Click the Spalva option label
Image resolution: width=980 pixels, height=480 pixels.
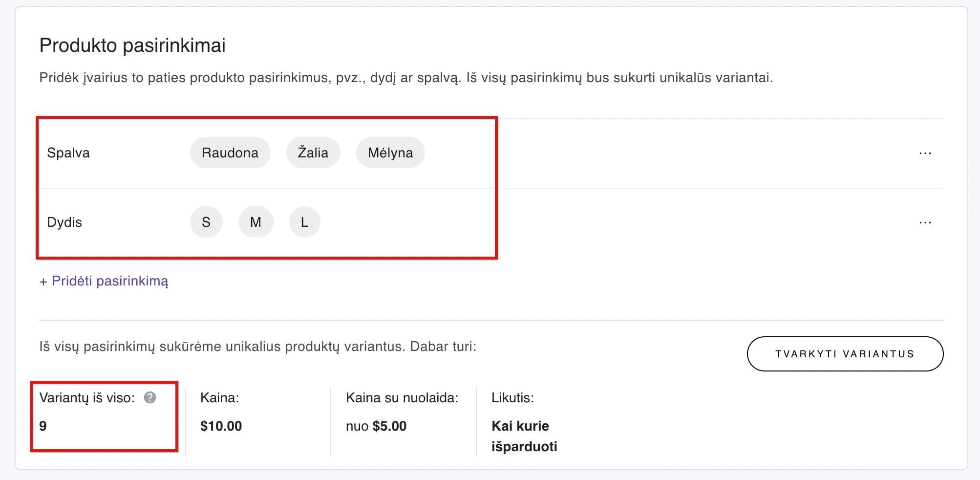coord(68,153)
